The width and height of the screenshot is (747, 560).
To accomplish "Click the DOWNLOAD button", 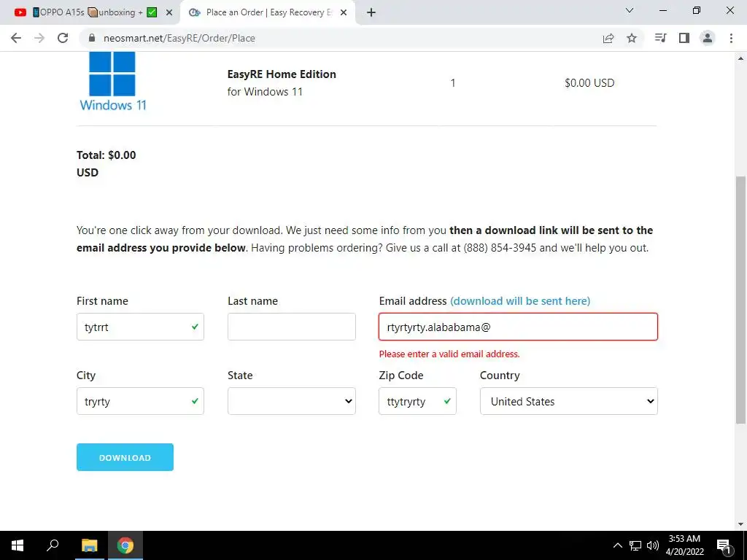I will tap(125, 457).
